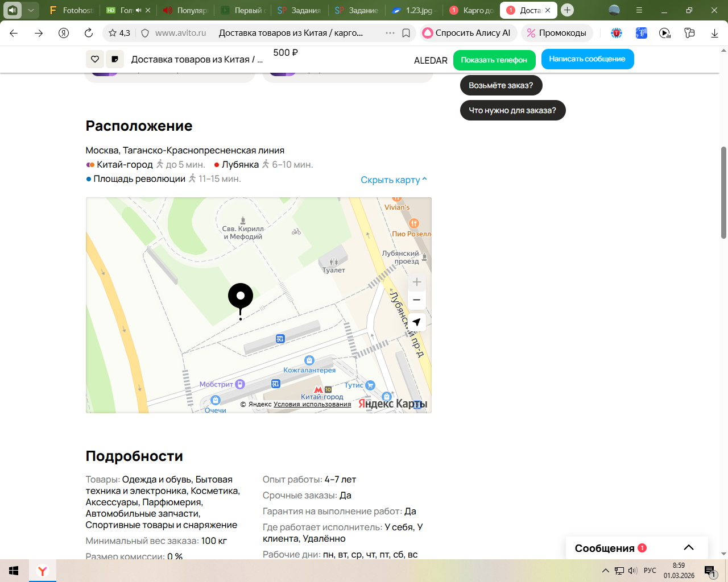The height and width of the screenshot is (582, 728).
Task: Close the active Доста tab
Action: pyautogui.click(x=548, y=10)
